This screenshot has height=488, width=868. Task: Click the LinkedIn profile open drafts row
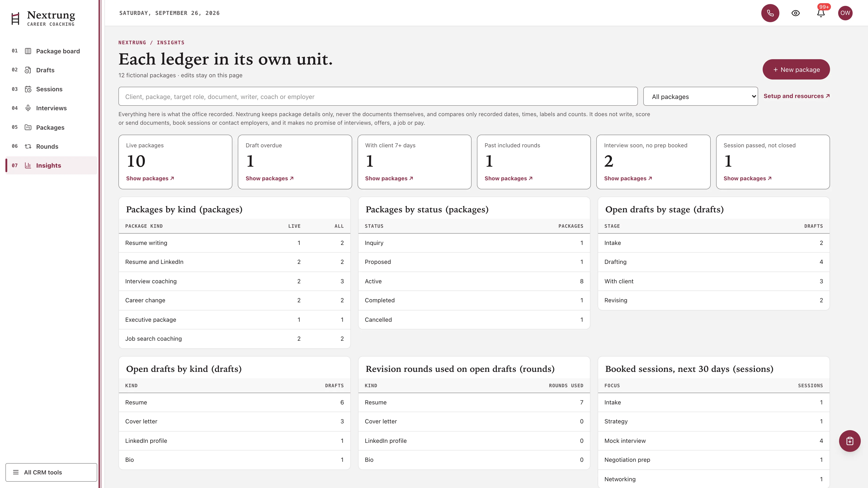235,441
